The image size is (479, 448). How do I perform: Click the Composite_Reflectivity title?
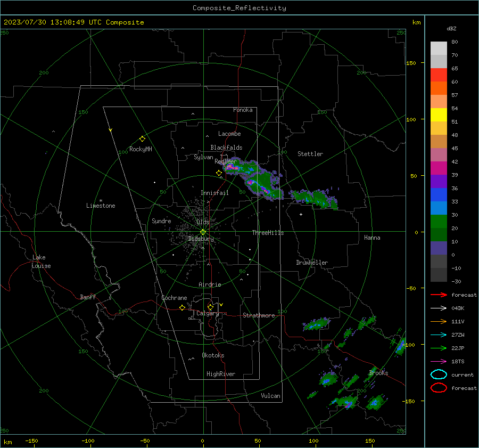(x=239, y=8)
